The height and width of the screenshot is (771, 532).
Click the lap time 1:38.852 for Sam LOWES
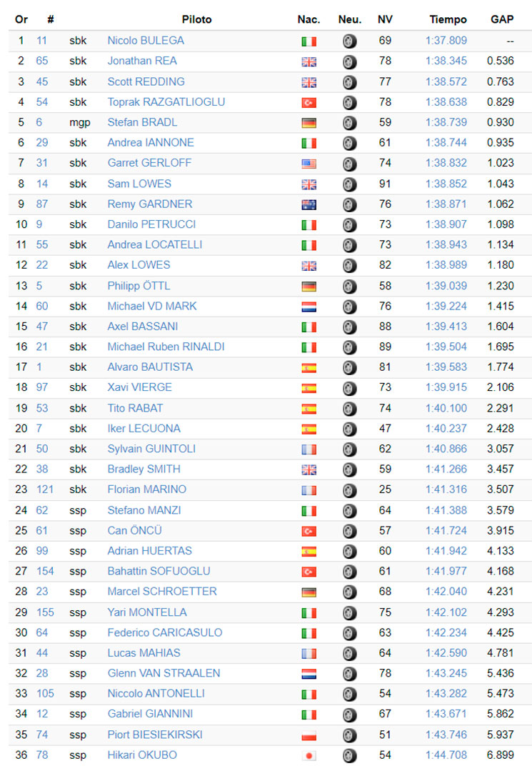(446, 184)
